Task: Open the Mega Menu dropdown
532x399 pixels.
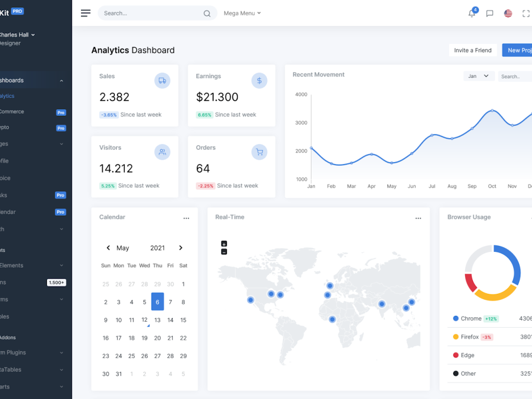Action: coord(242,13)
